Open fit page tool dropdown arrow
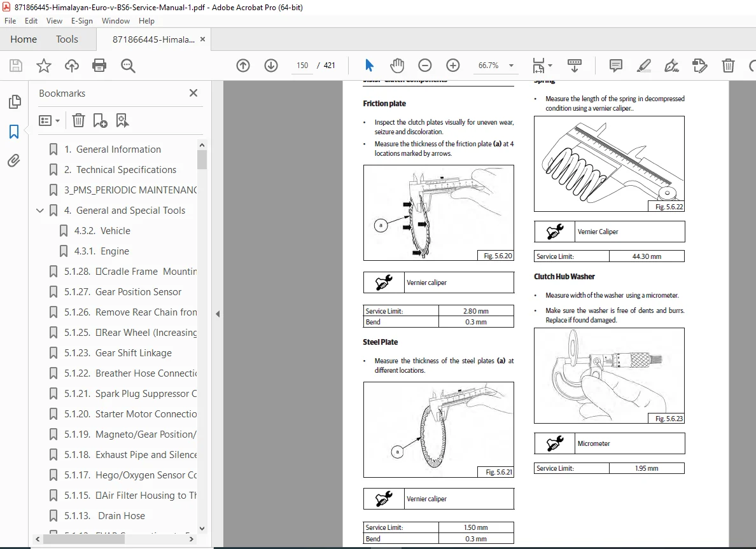The image size is (756, 549). (x=550, y=66)
